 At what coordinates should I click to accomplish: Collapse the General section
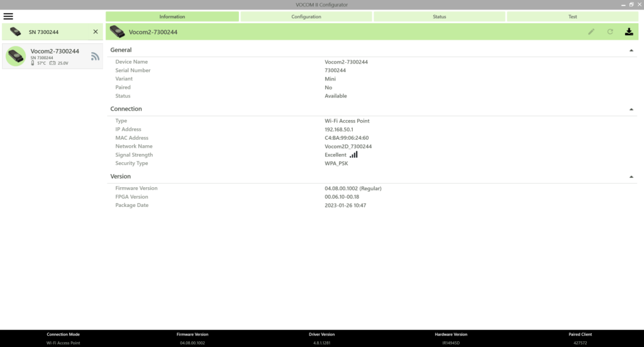coord(631,50)
